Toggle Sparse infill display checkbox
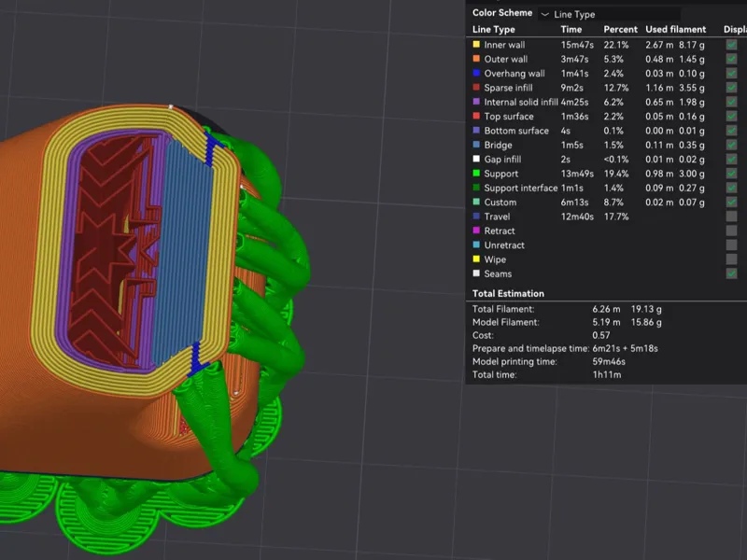Image resolution: width=747 pixels, height=560 pixels. click(x=731, y=88)
